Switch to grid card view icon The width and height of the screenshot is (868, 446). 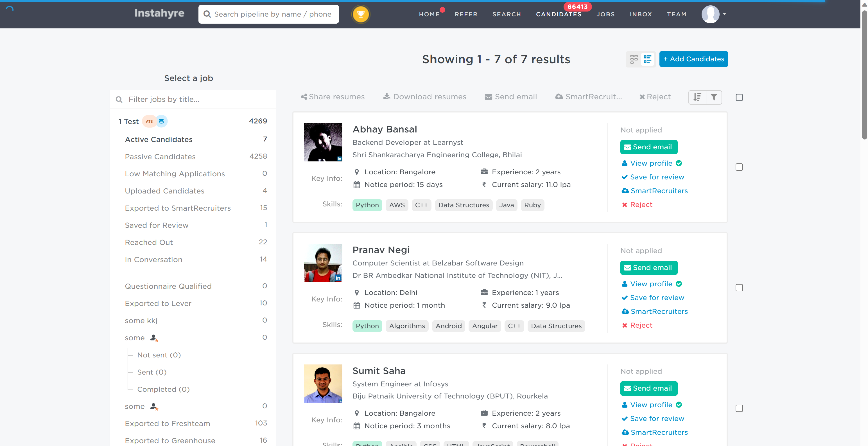click(634, 59)
